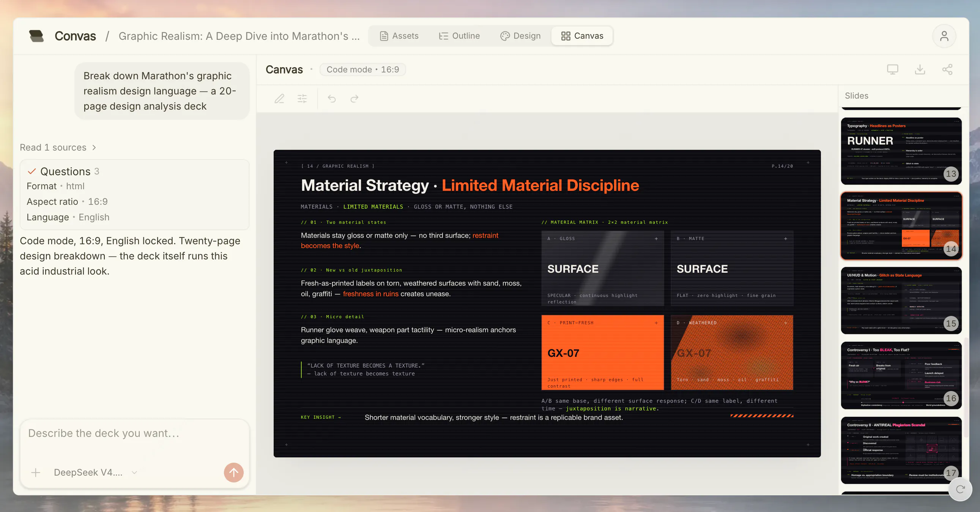
Task: Select the Canvas tab
Action: 582,36
